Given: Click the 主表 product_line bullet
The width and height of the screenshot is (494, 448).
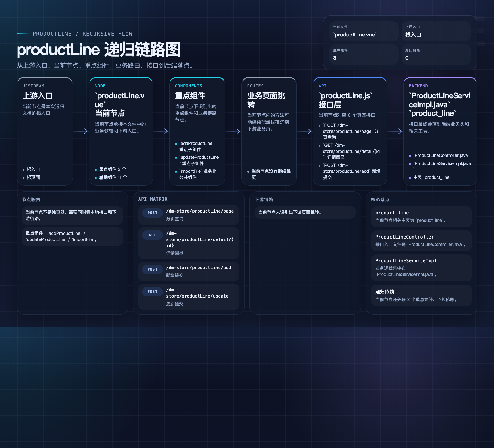Looking at the screenshot, I should pos(430,177).
